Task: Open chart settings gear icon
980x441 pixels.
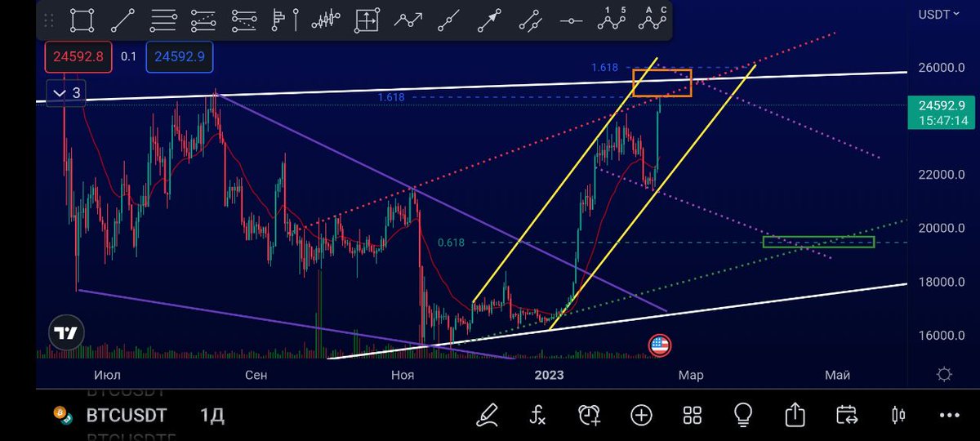Action: (x=944, y=375)
